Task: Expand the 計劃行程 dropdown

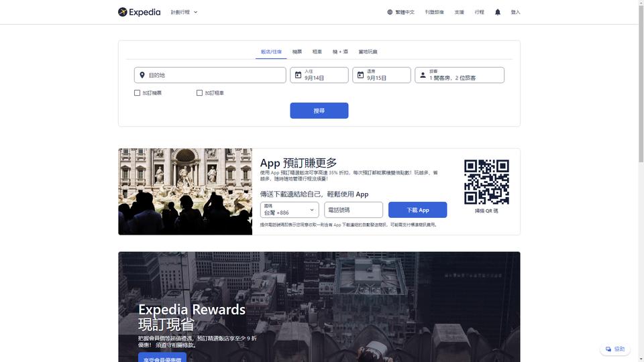Action: tap(184, 12)
